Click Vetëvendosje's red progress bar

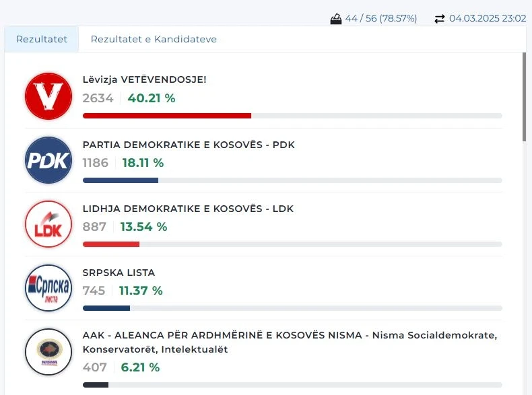point(166,116)
